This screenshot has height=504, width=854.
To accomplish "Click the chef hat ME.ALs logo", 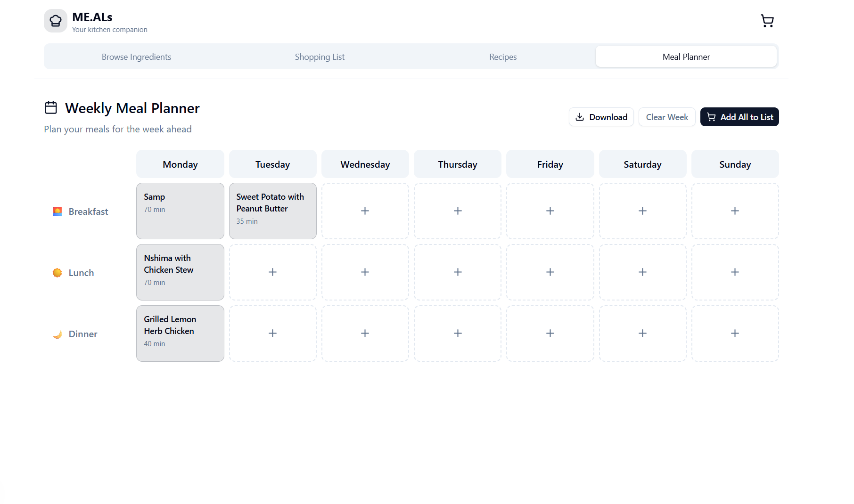I will point(56,21).
